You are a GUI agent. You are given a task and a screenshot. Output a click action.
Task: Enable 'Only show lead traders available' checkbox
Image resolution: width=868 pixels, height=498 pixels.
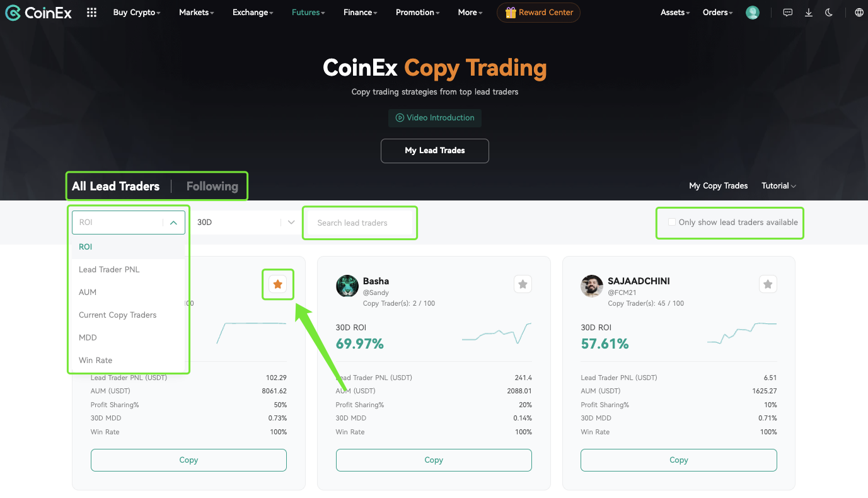point(671,222)
